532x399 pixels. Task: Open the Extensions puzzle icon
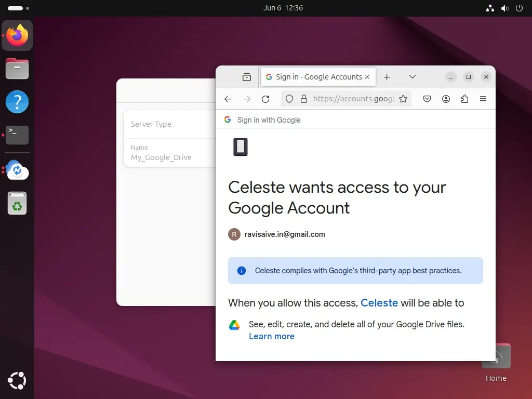465,99
